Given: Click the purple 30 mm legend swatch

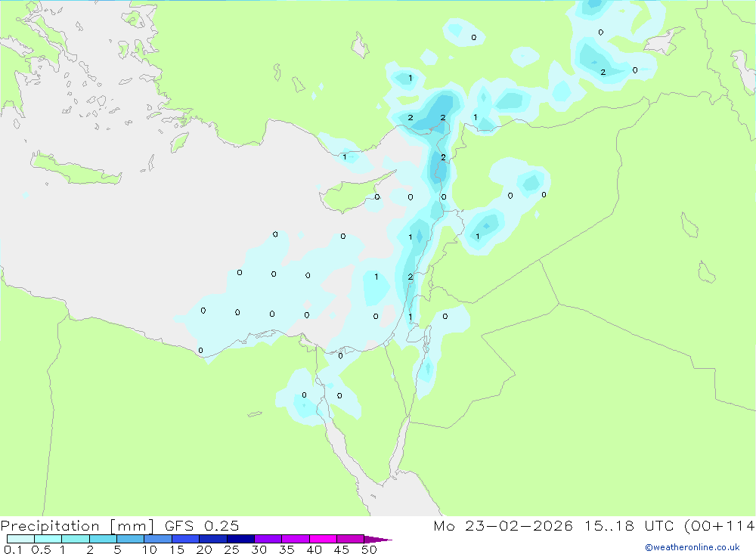Looking at the screenshot, I should [268, 539].
